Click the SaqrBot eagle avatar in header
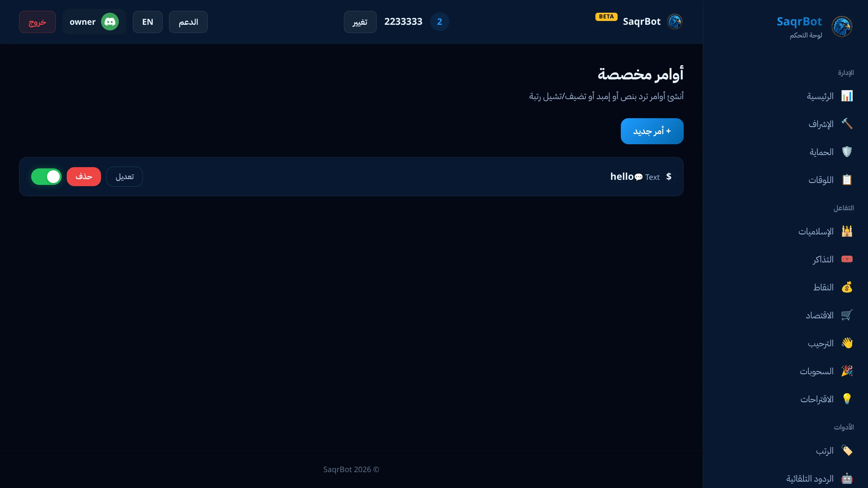 click(675, 22)
